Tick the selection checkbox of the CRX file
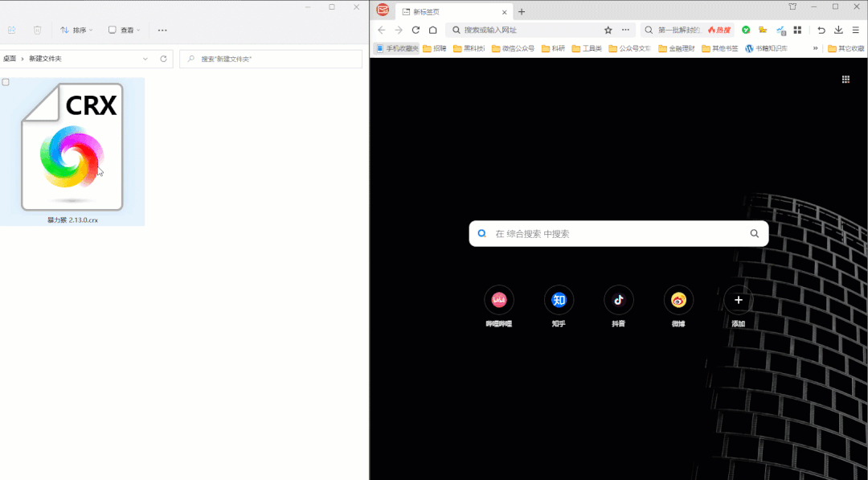Screen dimensions: 868x480 [x=6, y=83]
